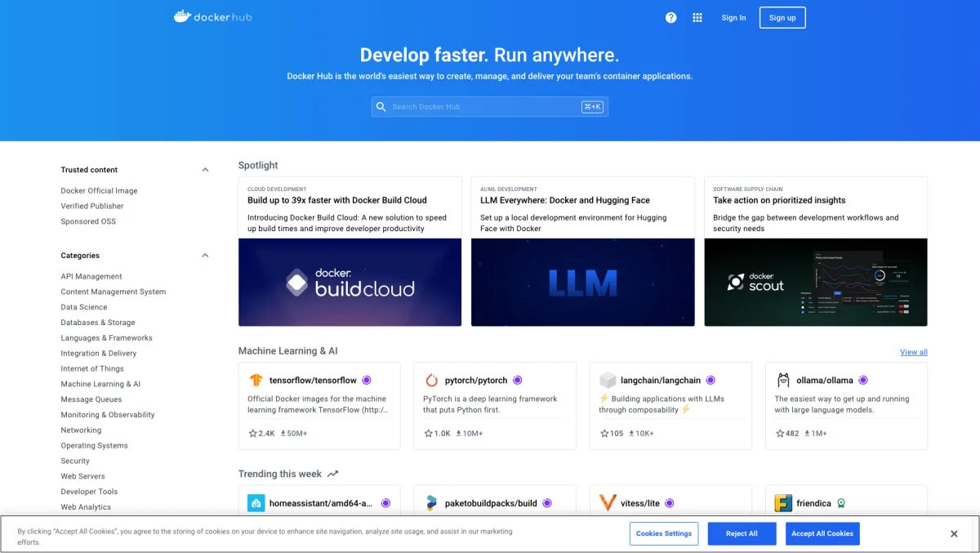This screenshot has width=980, height=553.
Task: Select Content Management System category
Action: coord(113,292)
